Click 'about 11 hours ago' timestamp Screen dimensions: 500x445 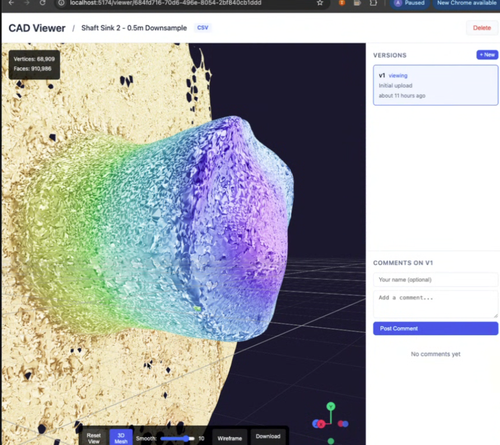point(402,96)
